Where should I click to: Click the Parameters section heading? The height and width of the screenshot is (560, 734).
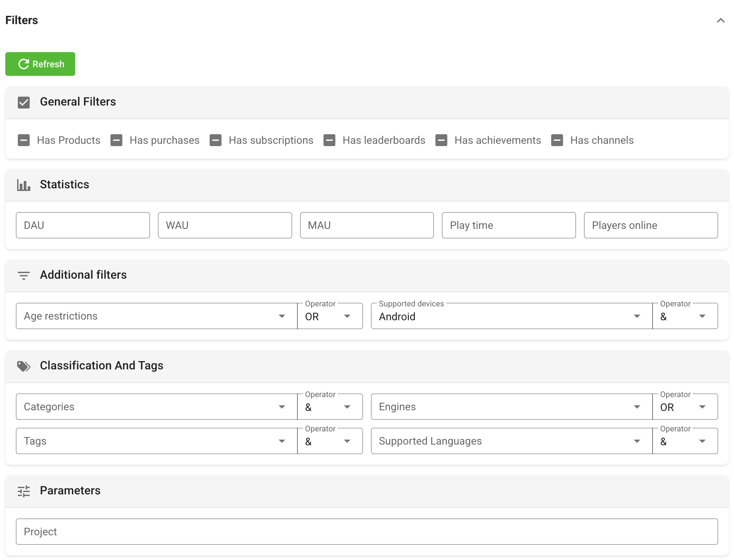pyautogui.click(x=70, y=490)
